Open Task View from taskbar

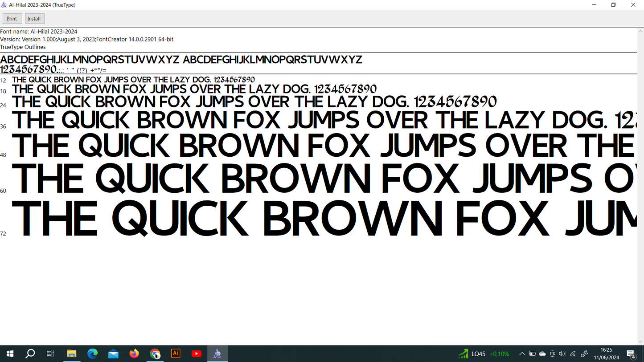(50, 354)
